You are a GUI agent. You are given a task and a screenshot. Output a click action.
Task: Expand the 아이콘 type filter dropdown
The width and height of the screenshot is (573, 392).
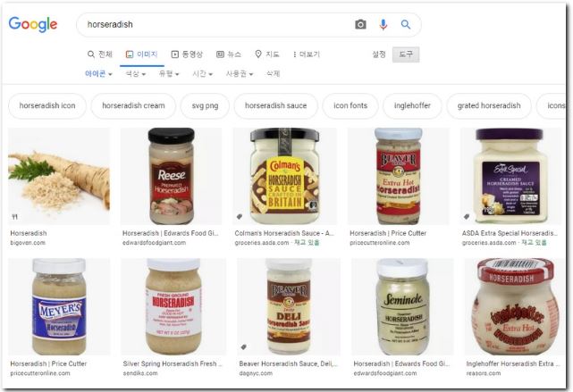click(x=98, y=74)
